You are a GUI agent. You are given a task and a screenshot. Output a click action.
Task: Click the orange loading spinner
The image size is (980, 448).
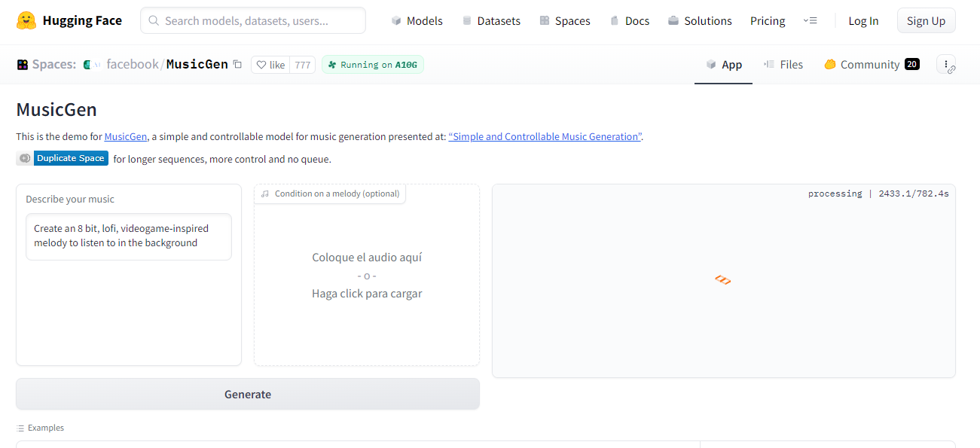(723, 280)
